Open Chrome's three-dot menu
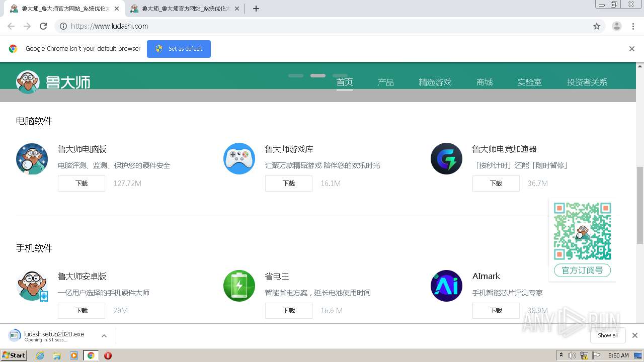Viewport: 644px width, 362px height. coord(633,26)
